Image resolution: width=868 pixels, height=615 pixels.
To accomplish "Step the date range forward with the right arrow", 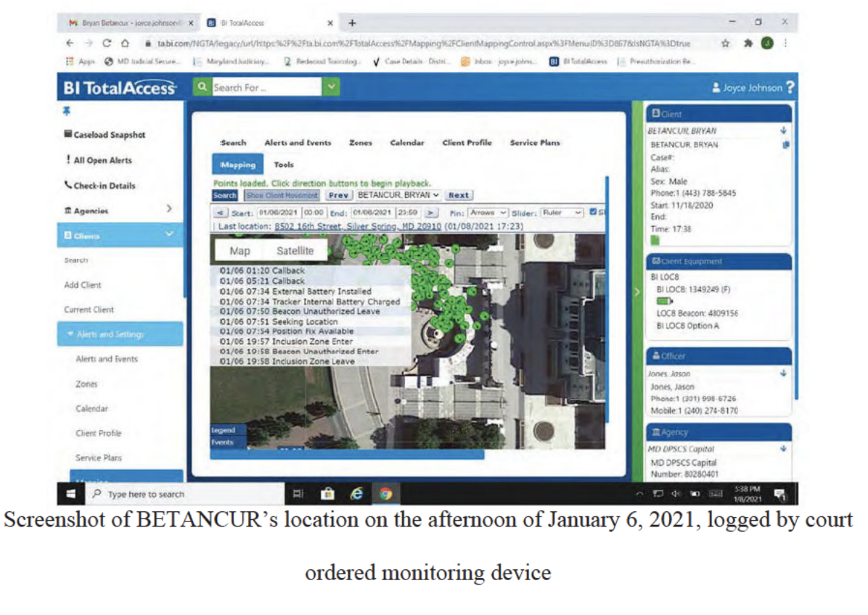I will pos(430,212).
